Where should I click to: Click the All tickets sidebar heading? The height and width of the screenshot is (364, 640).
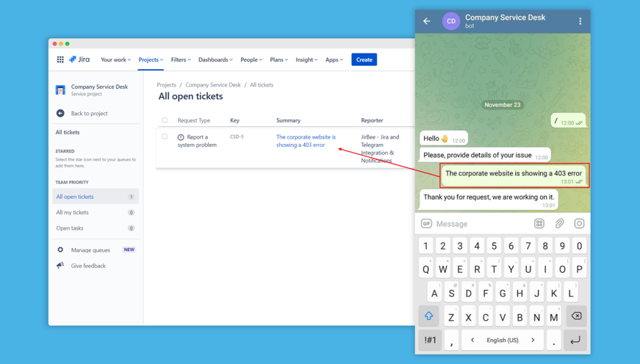[68, 132]
